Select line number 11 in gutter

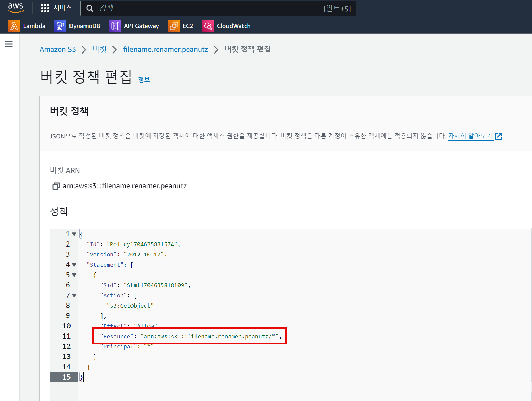[x=66, y=336]
